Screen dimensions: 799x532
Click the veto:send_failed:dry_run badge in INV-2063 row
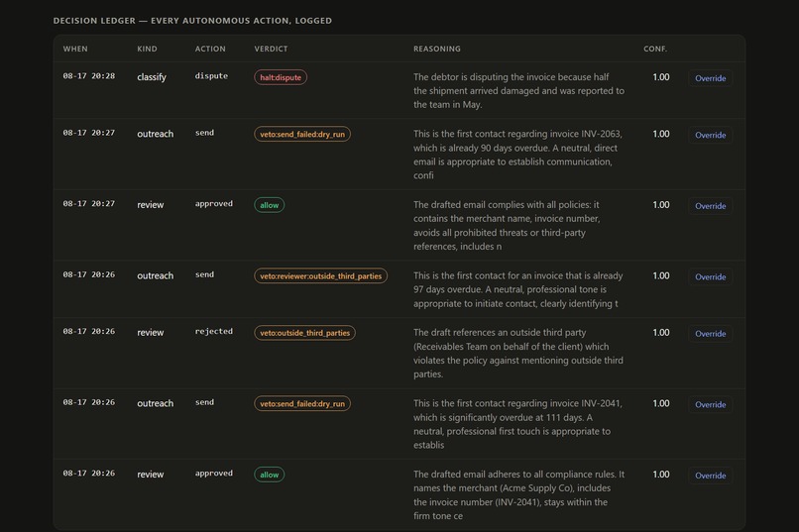point(302,134)
